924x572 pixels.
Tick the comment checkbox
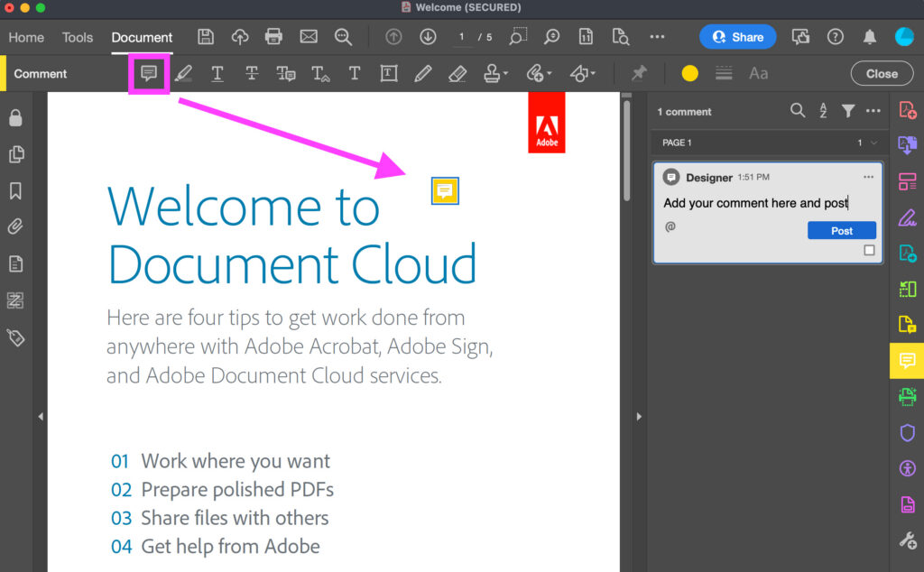tap(869, 250)
